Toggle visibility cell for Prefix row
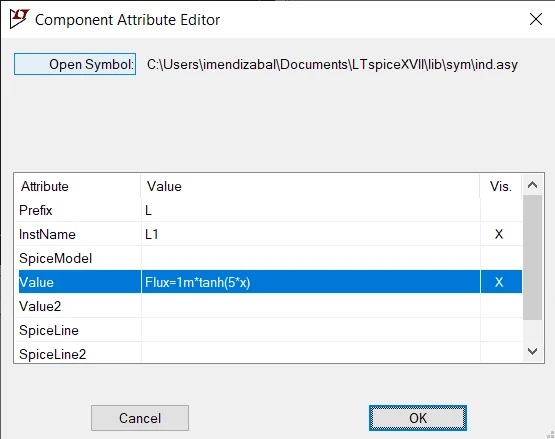The height and width of the screenshot is (439, 555). coord(501,210)
